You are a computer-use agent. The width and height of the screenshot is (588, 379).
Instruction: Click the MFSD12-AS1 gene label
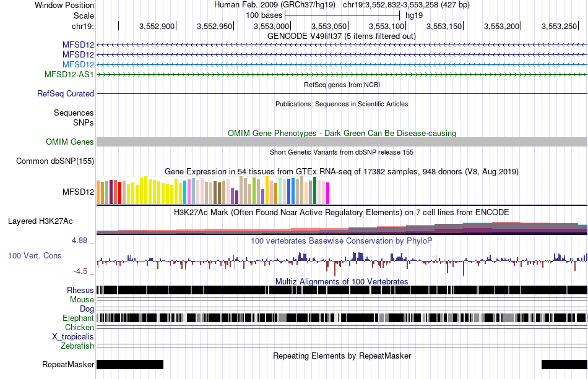pyautogui.click(x=69, y=74)
